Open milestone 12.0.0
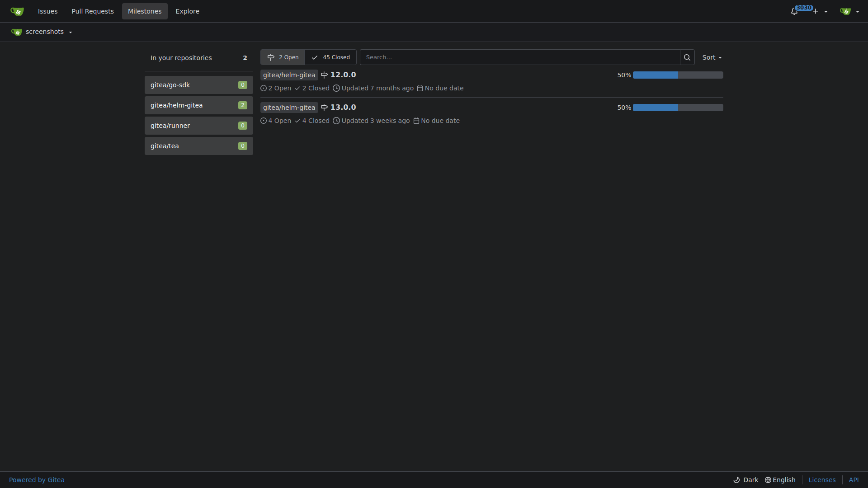The image size is (868, 488). coord(343,75)
